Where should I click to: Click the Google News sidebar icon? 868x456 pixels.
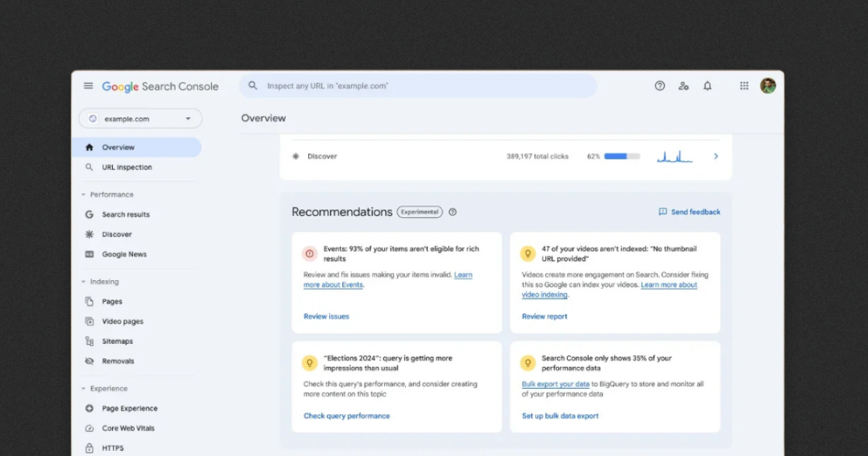click(x=90, y=254)
